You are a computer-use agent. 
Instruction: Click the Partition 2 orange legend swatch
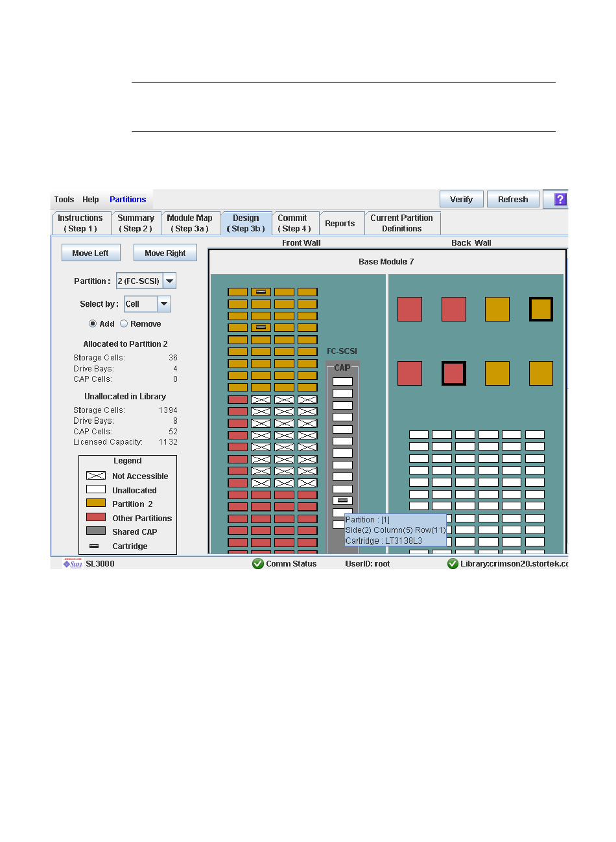click(x=96, y=504)
